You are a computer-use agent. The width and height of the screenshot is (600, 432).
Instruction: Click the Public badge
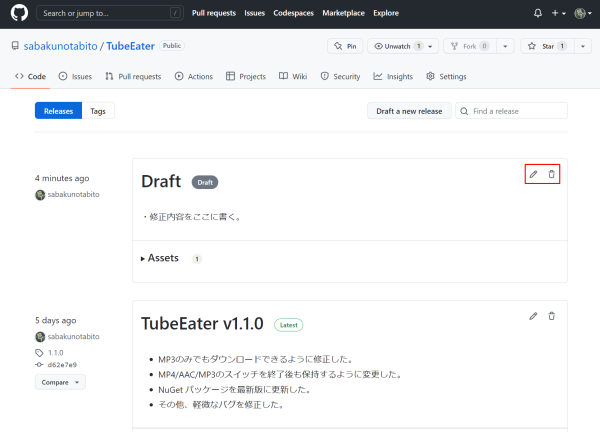pyautogui.click(x=172, y=46)
